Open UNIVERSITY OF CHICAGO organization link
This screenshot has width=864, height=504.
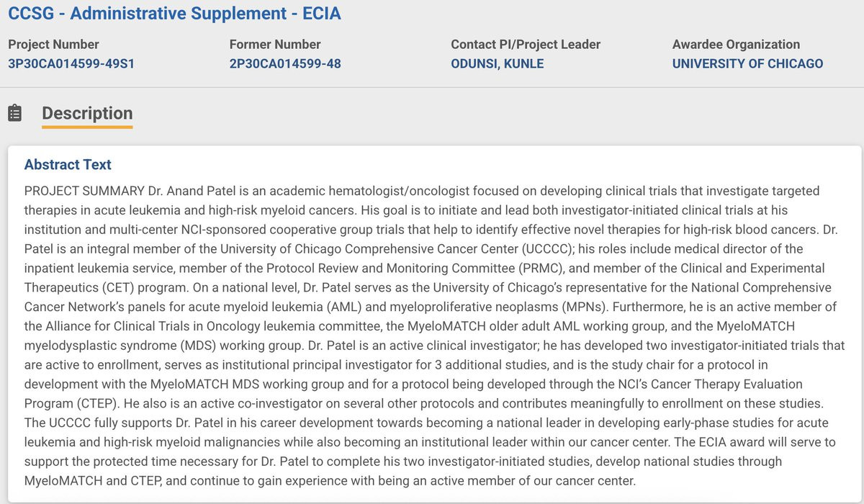coord(747,63)
